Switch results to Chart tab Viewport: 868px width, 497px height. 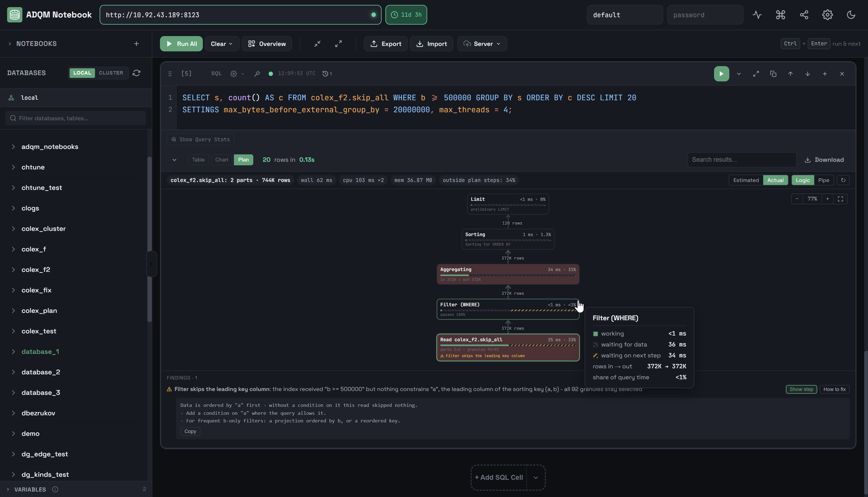[222, 160]
